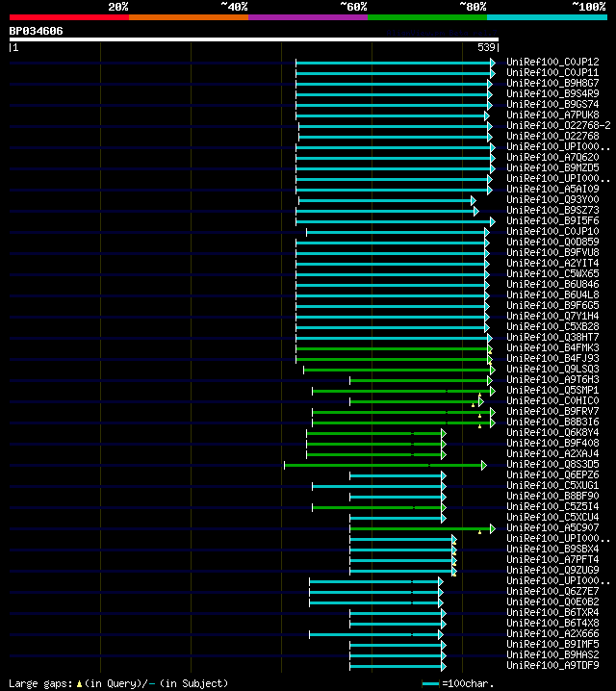Image resolution: width=616 pixels, height=691 pixels.
Task: Open hit UniRef100_Q93Y00
Action: click(552, 199)
